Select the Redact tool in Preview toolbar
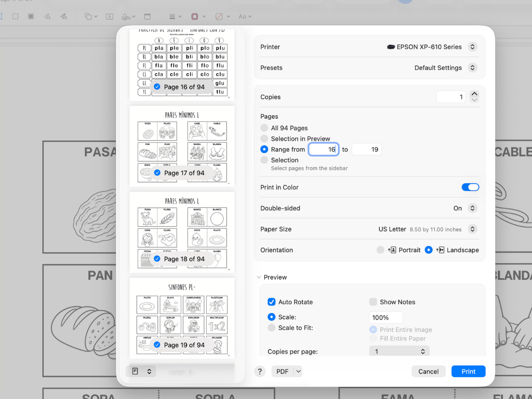Screen dimensions: 532x399 (31, 16)
